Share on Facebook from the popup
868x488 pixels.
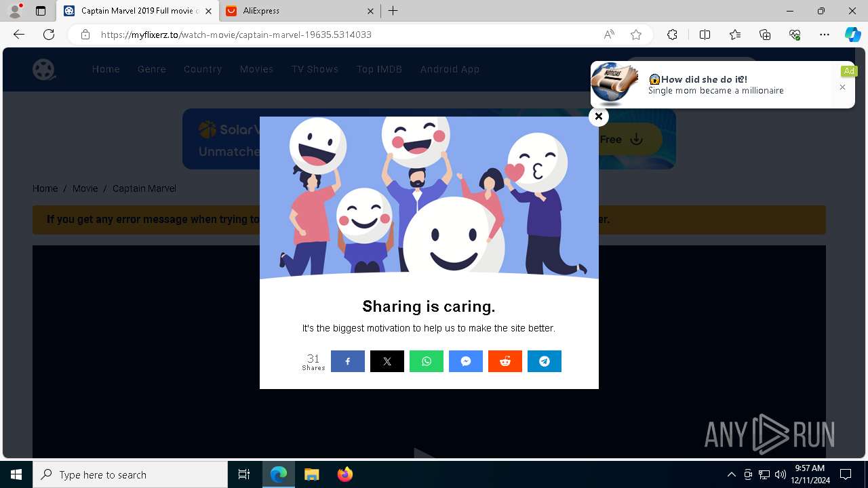(x=348, y=361)
